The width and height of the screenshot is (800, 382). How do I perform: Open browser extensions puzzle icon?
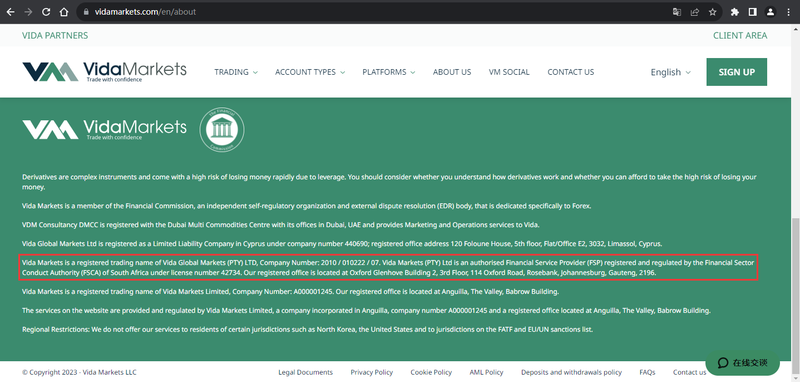click(735, 12)
